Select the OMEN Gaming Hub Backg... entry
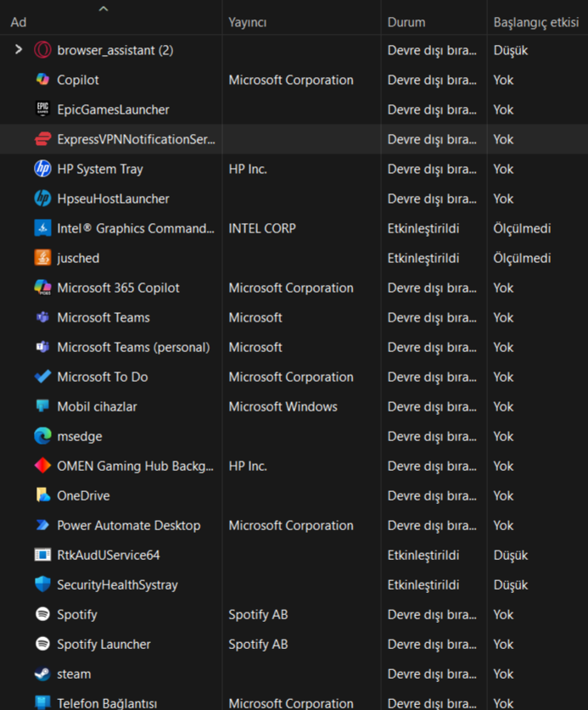588x710 pixels. (135, 466)
